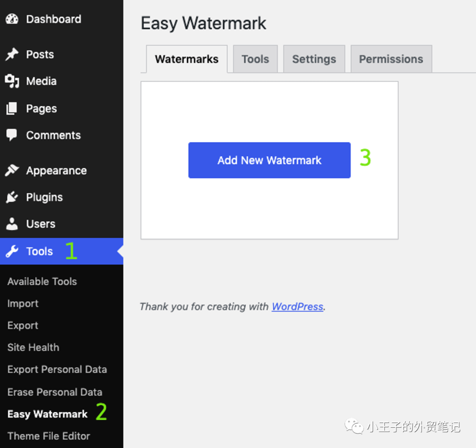The image size is (476, 448).
Task: Select Easy Watermark submenu item
Action: point(48,414)
